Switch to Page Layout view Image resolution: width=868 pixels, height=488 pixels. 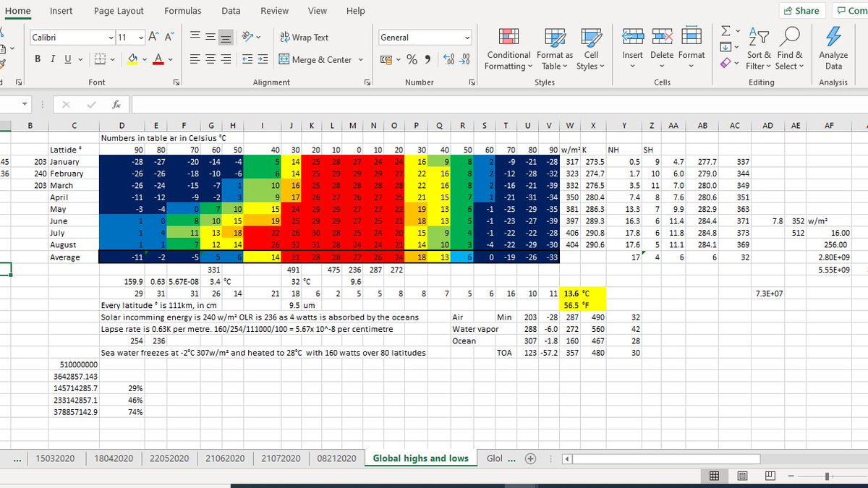click(741, 476)
